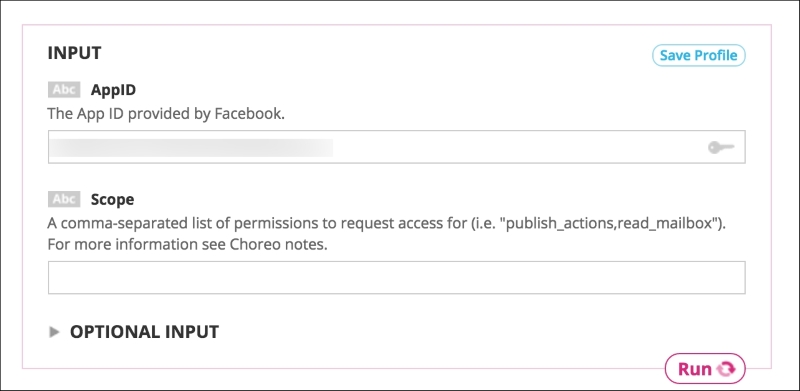Click the key icon in AppID field
This screenshot has height=391, width=800.
(x=721, y=148)
